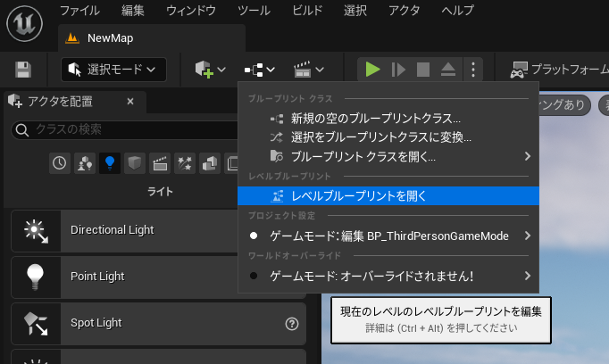Choose 選択をブループリントクラスに変換 menu item

[388, 137]
